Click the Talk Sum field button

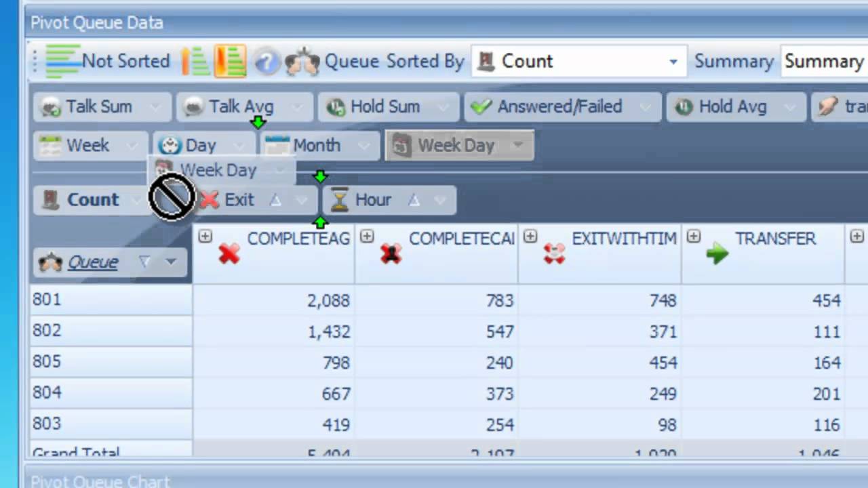tap(101, 106)
